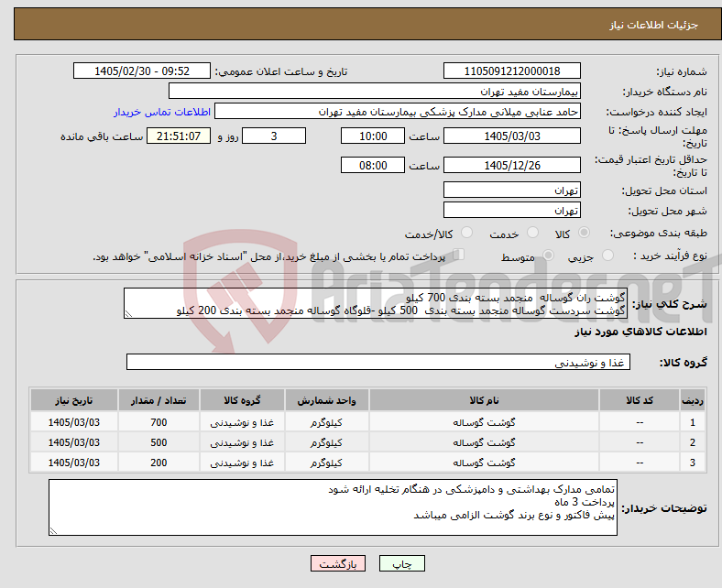This screenshot has width=722, height=588.
Task: Click the واحد شمارش column header
Action: point(326,400)
